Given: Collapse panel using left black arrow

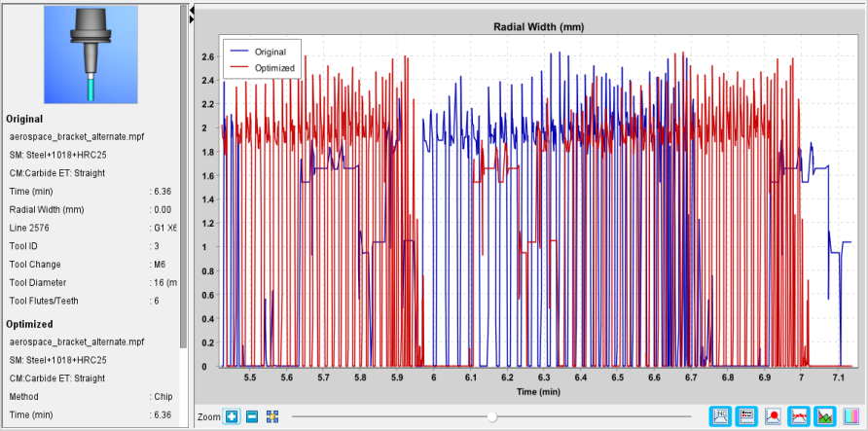Looking at the screenshot, I should 192,10.
